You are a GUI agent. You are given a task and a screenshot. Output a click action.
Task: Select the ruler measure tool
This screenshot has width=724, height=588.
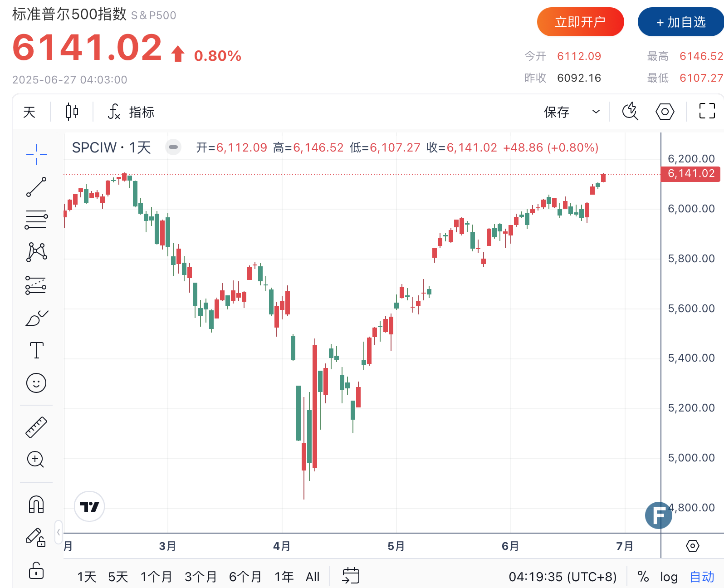point(36,427)
